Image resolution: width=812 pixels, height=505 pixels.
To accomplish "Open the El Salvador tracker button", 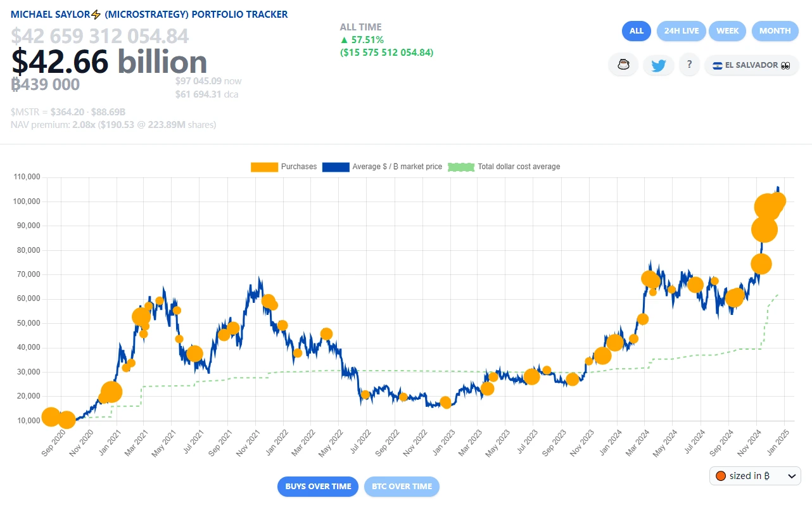I will click(751, 65).
